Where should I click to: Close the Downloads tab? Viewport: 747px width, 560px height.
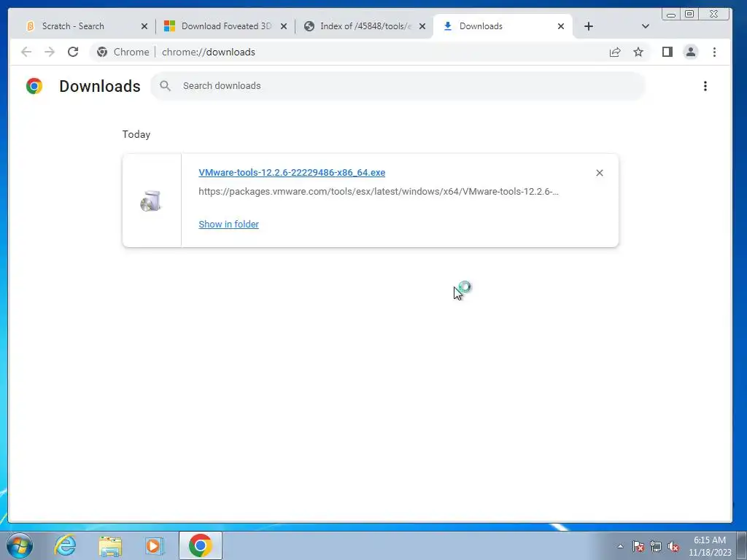click(561, 27)
